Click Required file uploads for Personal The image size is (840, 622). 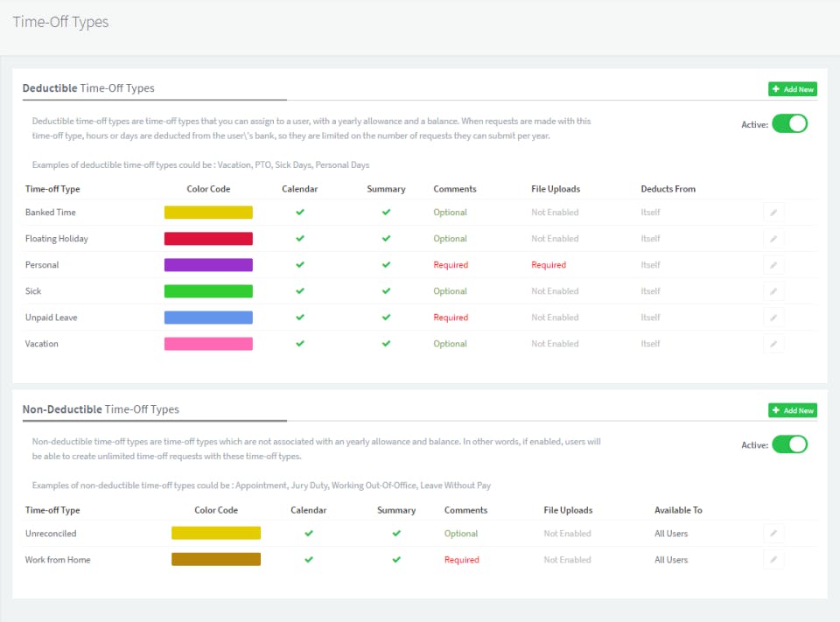[549, 265]
